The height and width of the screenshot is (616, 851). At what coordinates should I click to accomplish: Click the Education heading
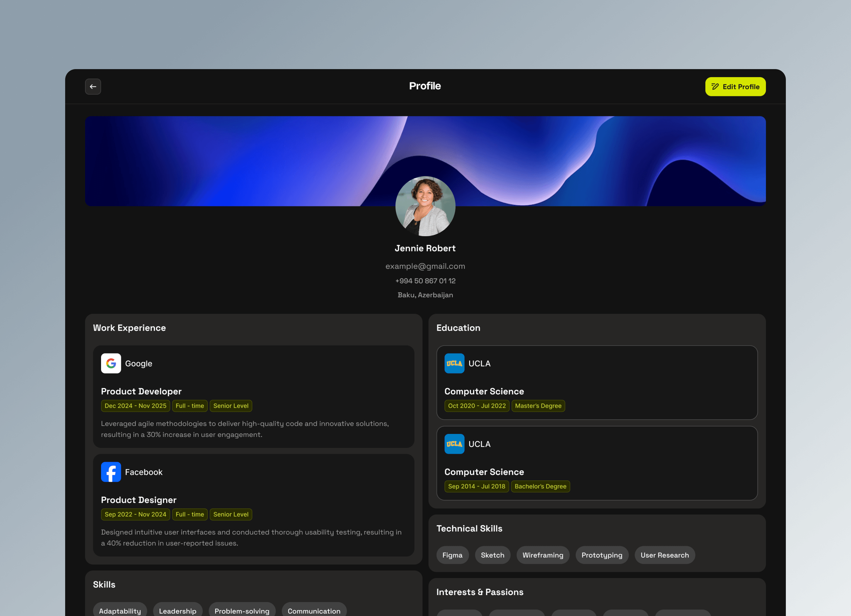pos(458,328)
